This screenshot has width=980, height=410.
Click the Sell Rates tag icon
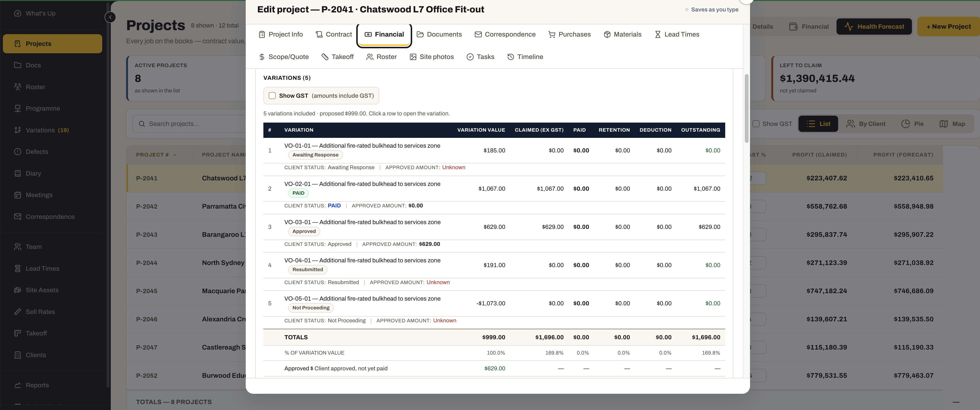pyautogui.click(x=17, y=312)
